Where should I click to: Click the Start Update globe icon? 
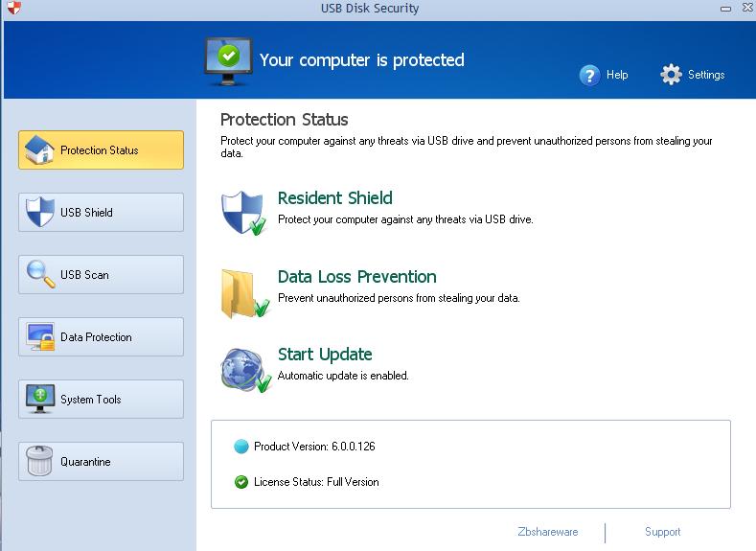pos(245,370)
